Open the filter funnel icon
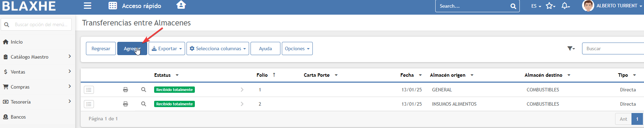This screenshot has height=128, width=644. [571, 48]
